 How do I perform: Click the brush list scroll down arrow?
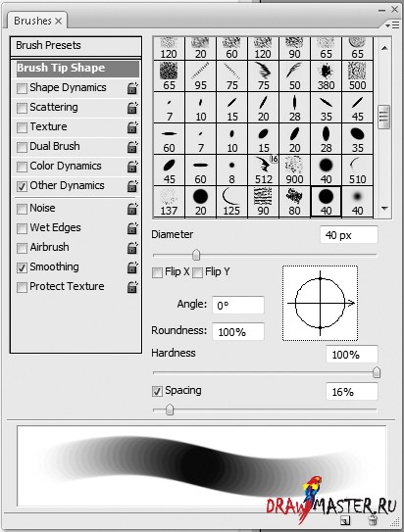pos(384,209)
